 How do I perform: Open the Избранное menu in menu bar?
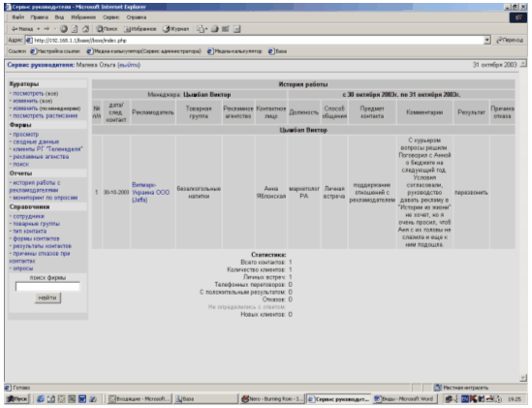(83, 17)
